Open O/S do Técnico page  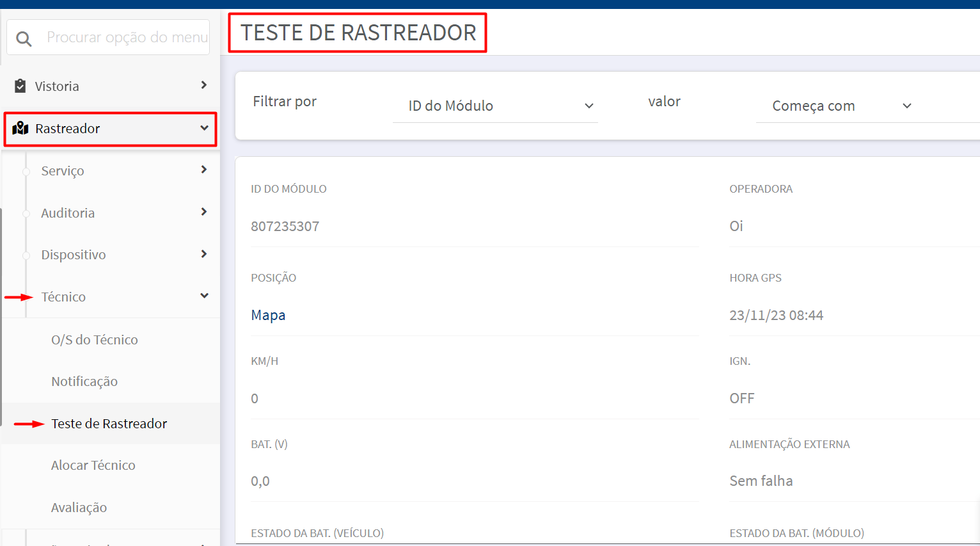tap(95, 339)
